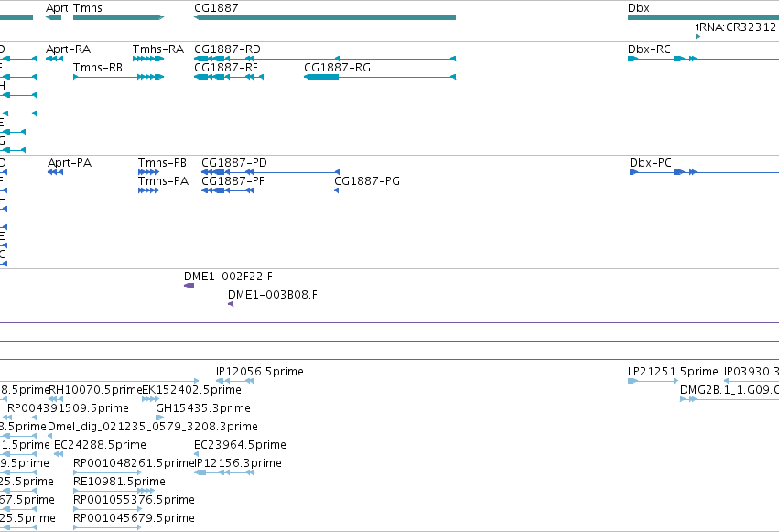779x532 pixels.
Task: Select the tRNA:CR32312 arrow glyph
Action: (698, 37)
